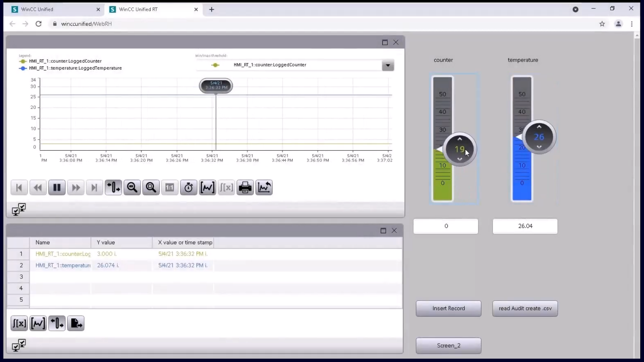This screenshot has height=362, width=644.
Task: Click the ruler timestamp marker 3:36:33 PM
Action: coord(216,85)
